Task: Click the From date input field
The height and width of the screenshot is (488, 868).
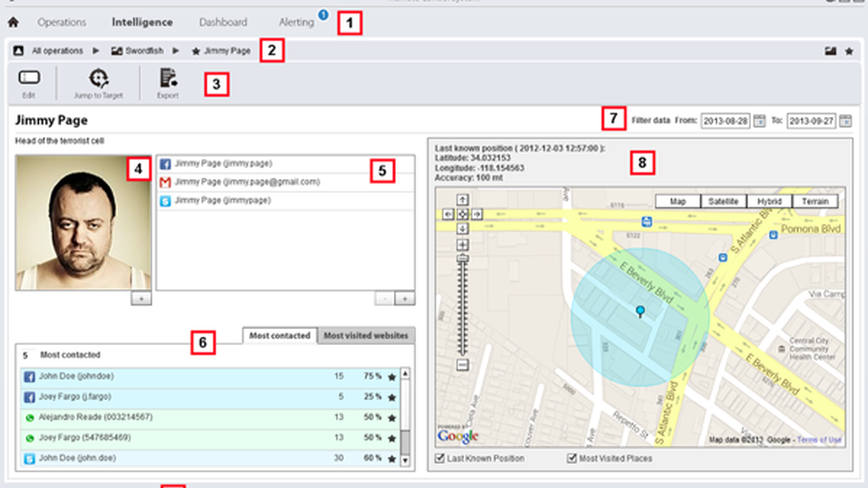Action: 725,121
